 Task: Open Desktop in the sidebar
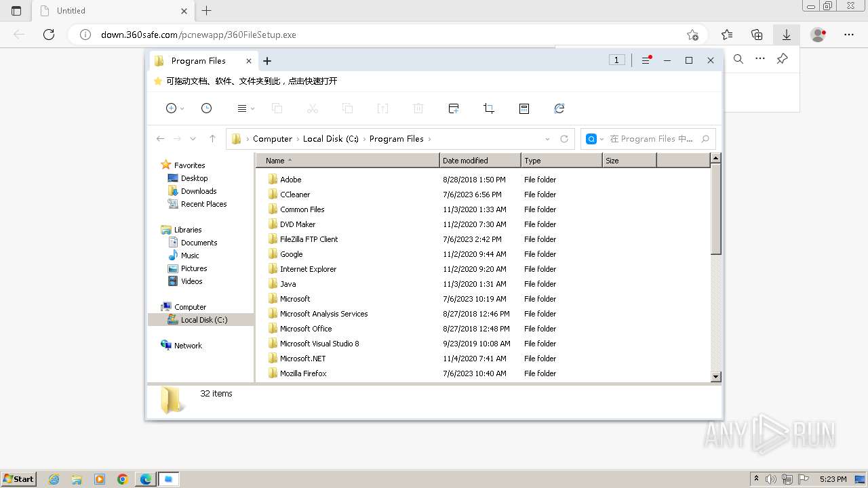[x=194, y=178]
